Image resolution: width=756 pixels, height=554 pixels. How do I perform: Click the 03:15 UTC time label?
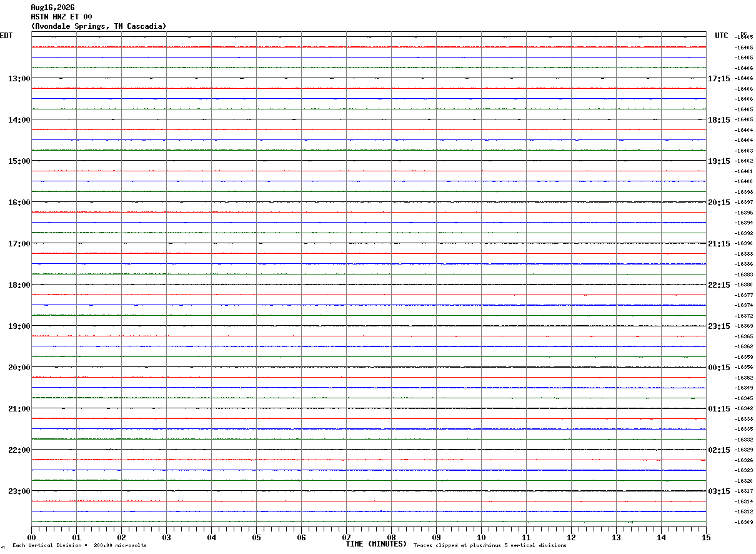pyautogui.click(x=719, y=491)
